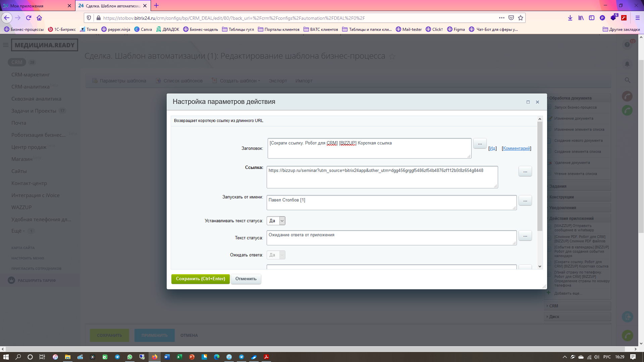Click scroll down arrow in dialog
644x362 pixels.
pyautogui.click(x=540, y=266)
